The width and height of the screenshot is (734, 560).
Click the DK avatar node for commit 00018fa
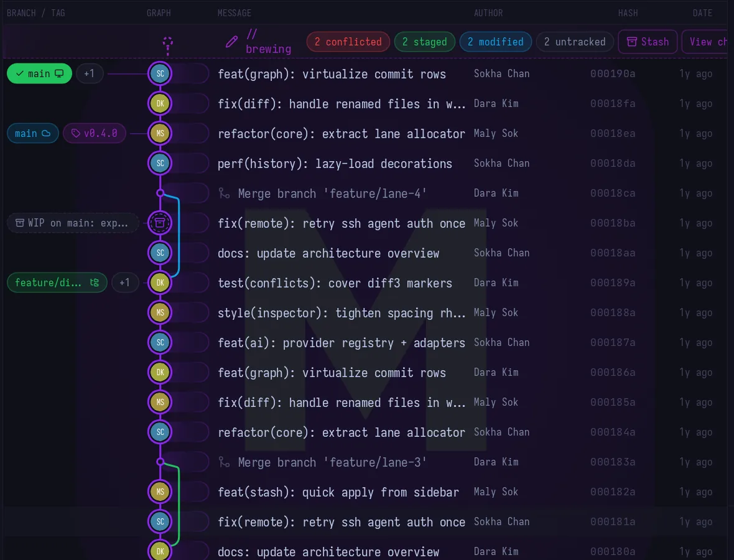point(160,103)
